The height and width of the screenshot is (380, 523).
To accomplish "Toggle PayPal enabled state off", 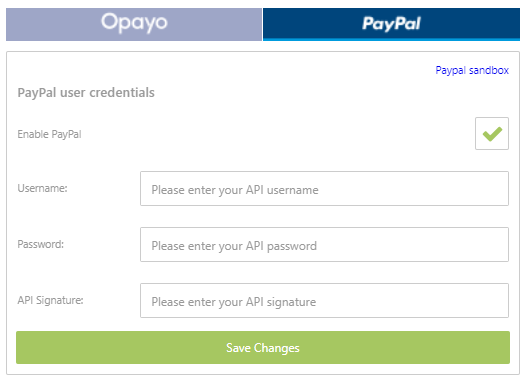I will tap(492, 133).
